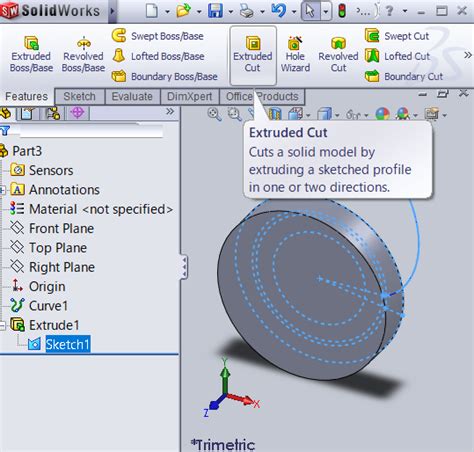Collapse the Extrude1 feature node

[x=2, y=325]
